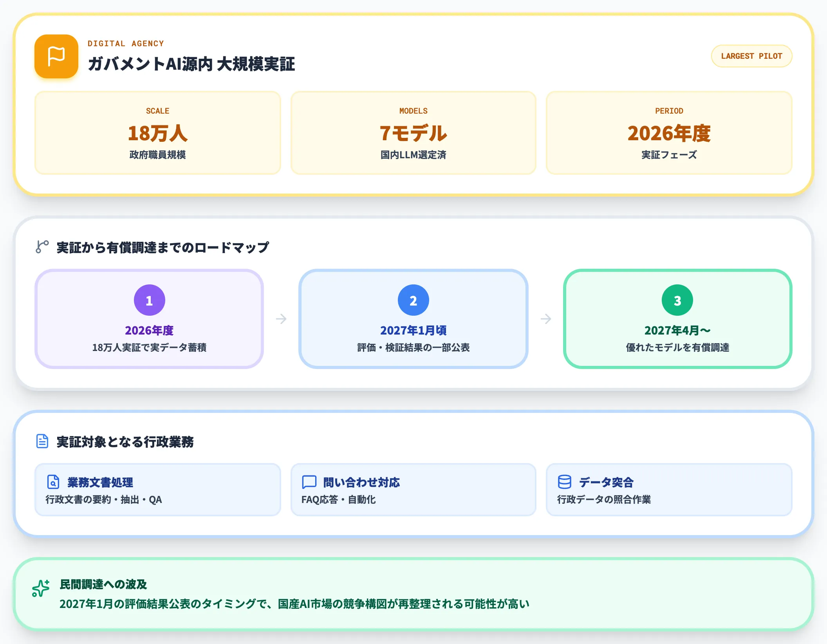
Task: Click the chat bubble icon for 問い合わせ対応
Action: [309, 482]
